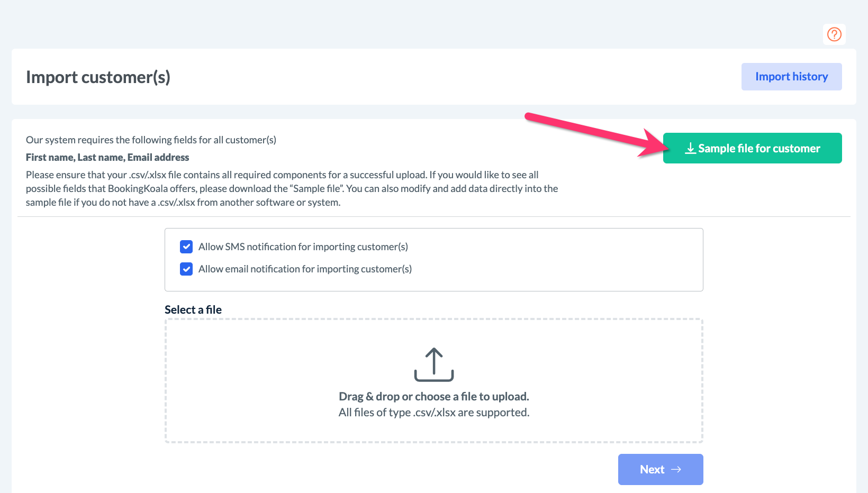Image resolution: width=868 pixels, height=493 pixels.
Task: Open the Import history page
Action: (x=791, y=77)
